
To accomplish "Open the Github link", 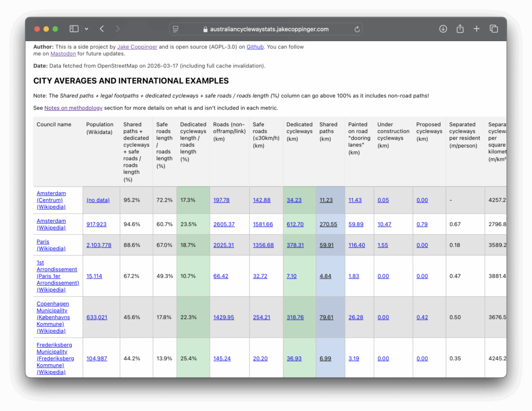I will click(255, 47).
